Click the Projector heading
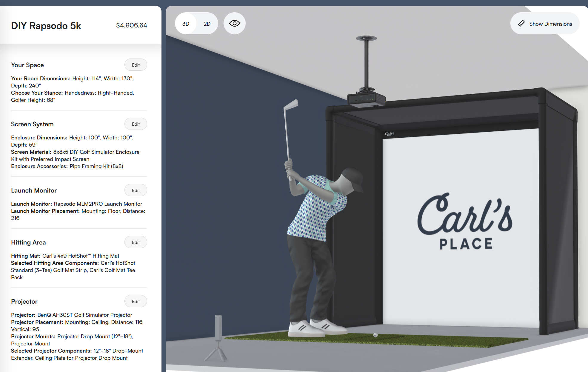This screenshot has height=372, width=588. pos(24,302)
